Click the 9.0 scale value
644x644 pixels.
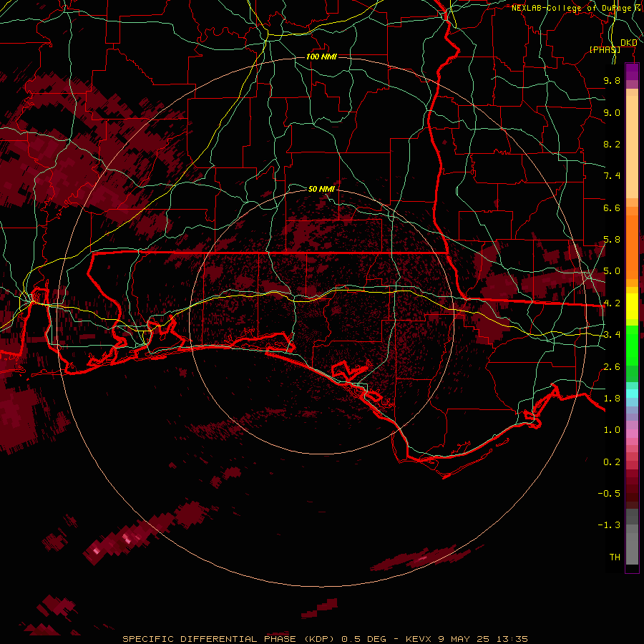coord(612,112)
